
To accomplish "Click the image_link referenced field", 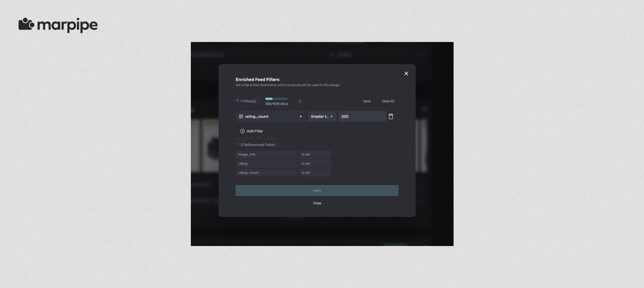I will coord(266,155).
